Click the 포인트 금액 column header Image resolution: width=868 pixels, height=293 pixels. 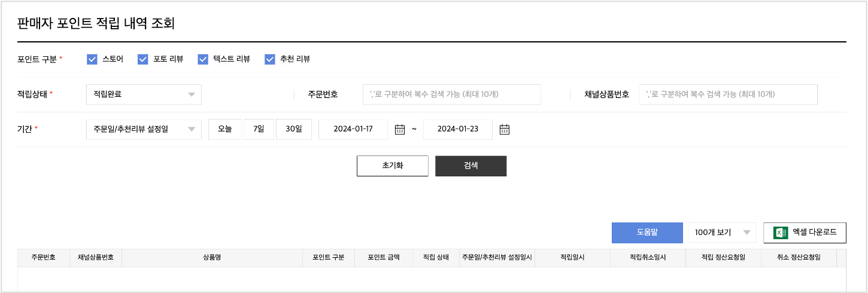[383, 258]
